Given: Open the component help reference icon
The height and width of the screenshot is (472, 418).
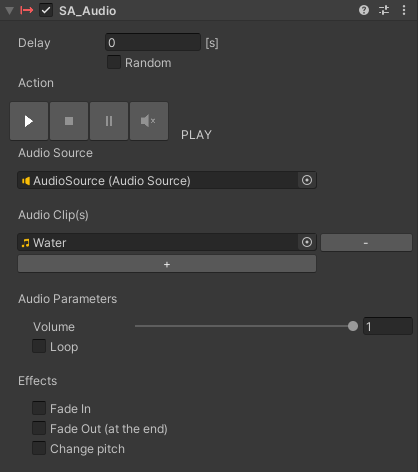Looking at the screenshot, I should coord(364,10).
